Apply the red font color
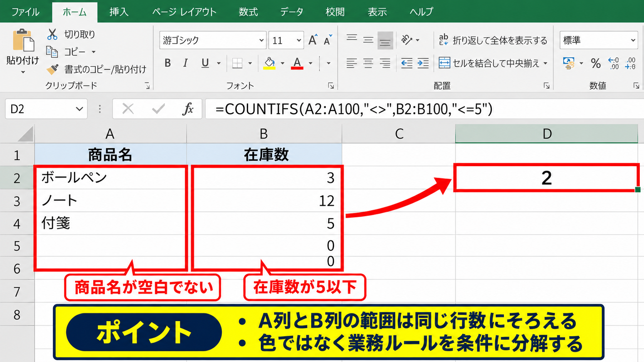This screenshot has width=644, height=362. click(x=297, y=63)
